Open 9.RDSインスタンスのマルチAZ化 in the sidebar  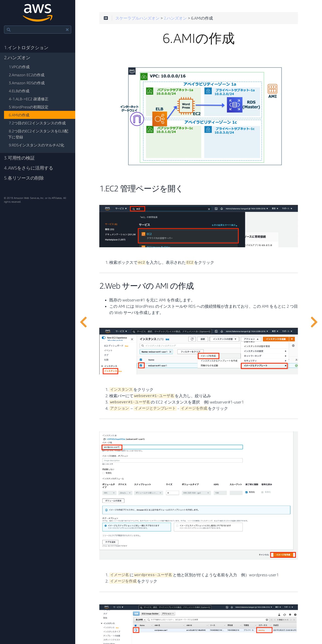tap(40, 145)
